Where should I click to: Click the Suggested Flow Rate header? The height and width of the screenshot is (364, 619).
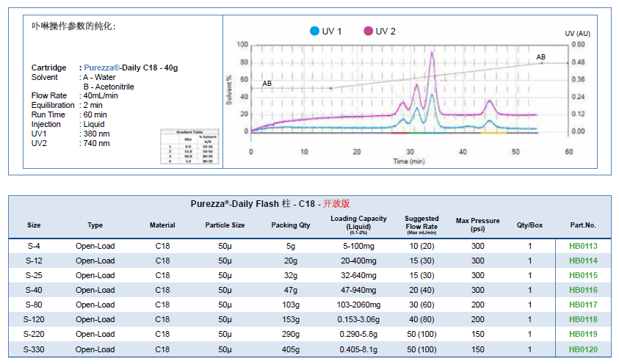point(421,225)
